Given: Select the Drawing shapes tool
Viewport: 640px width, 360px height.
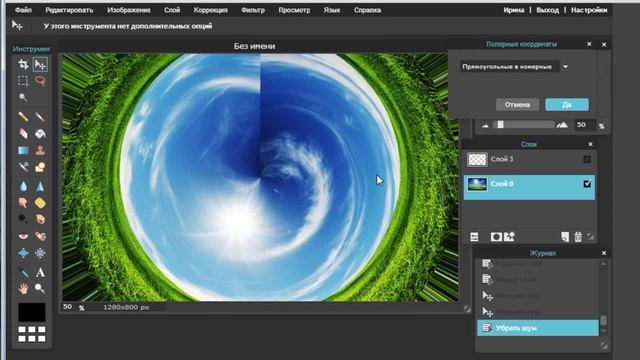Looking at the screenshot, I should [x=40, y=167].
